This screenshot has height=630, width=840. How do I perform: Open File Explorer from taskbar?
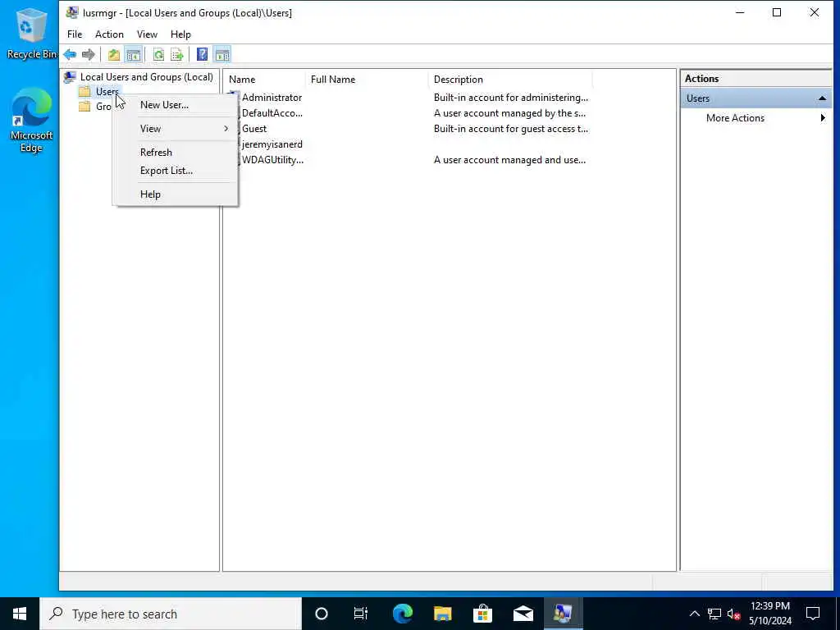[442, 614]
